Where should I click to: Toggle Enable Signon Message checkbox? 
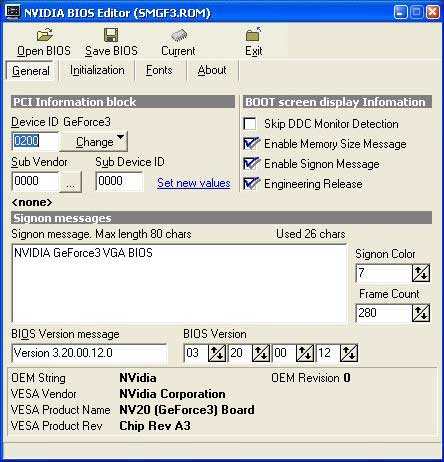(250, 164)
